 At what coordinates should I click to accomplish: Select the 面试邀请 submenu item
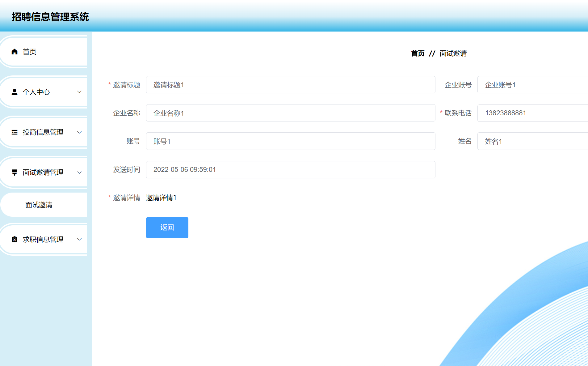(38, 205)
